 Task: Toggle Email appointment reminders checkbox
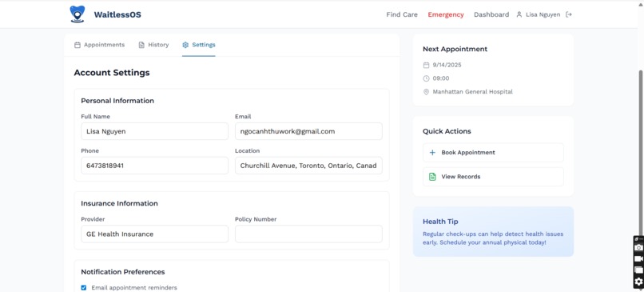84,288
